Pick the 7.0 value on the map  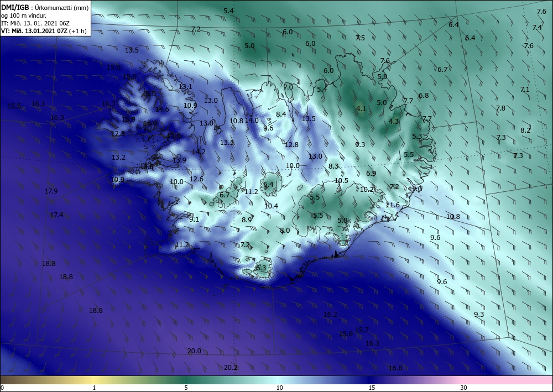pos(289,87)
